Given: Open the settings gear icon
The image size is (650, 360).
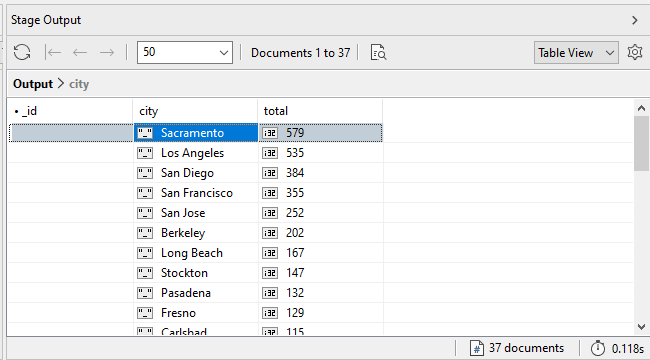Looking at the screenshot, I should point(635,52).
